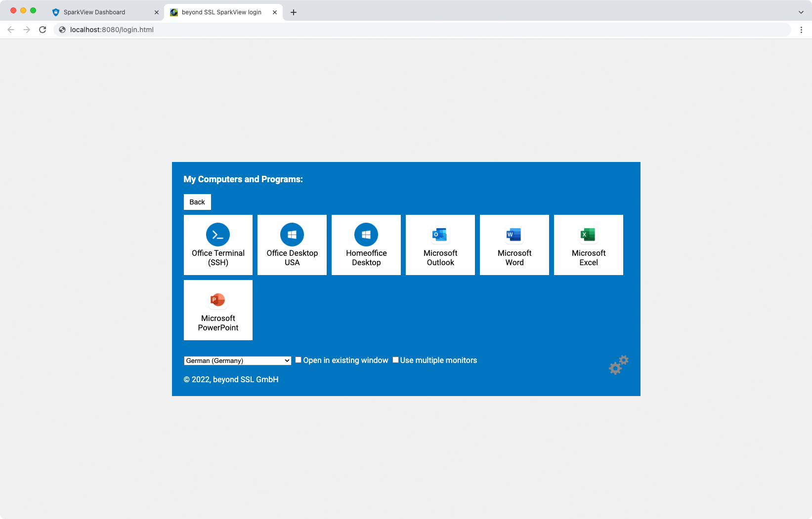Click the Office Terminal (SSH) label
The width and height of the screenshot is (812, 519).
point(218,258)
